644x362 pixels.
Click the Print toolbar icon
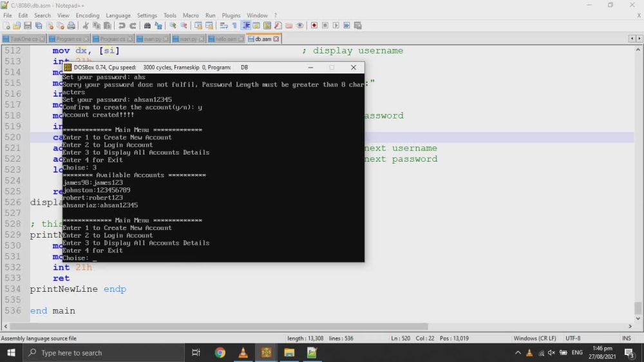(71, 26)
